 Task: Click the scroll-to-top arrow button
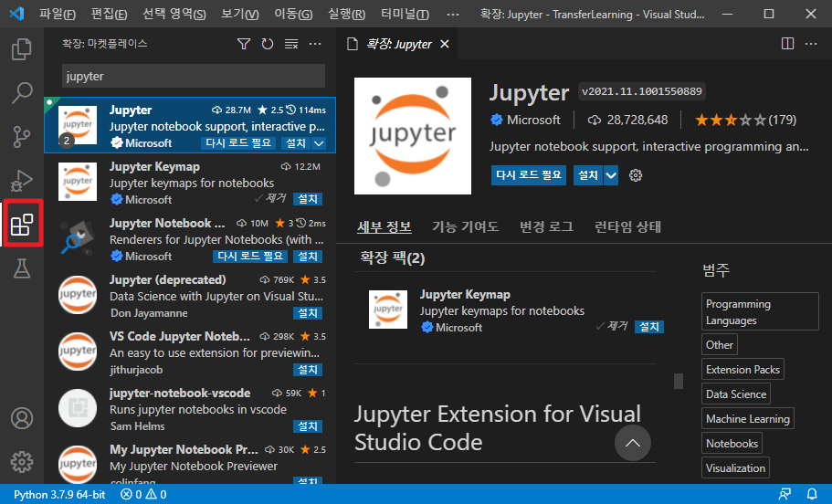633,443
